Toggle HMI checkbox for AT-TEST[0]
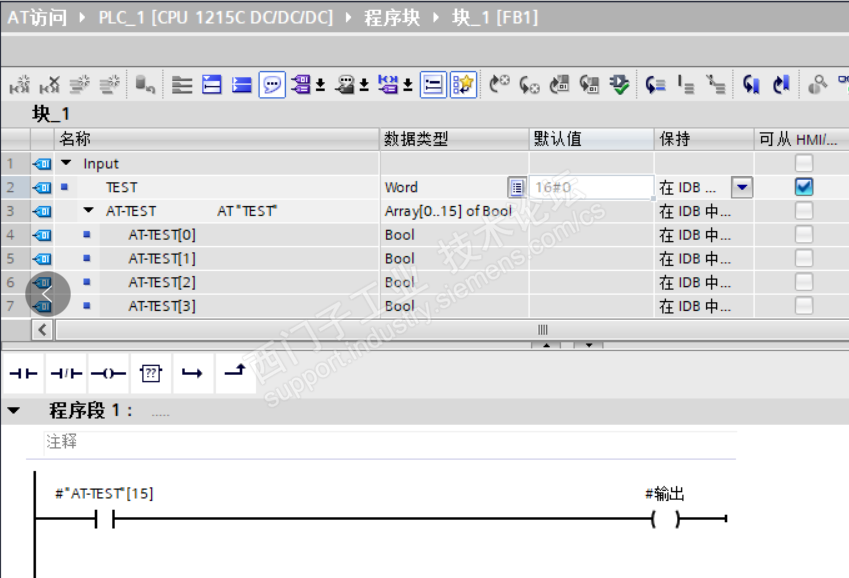849x578 pixels. click(x=804, y=235)
